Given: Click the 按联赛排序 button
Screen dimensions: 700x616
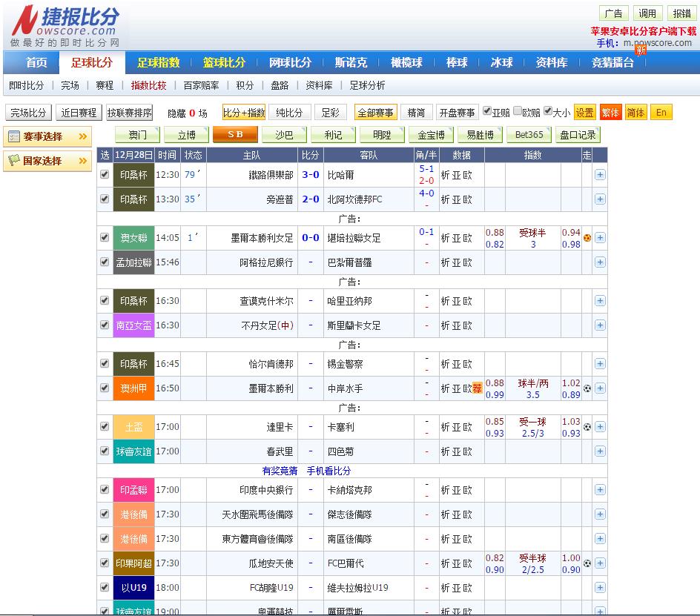Looking at the screenshot, I should click(130, 113).
